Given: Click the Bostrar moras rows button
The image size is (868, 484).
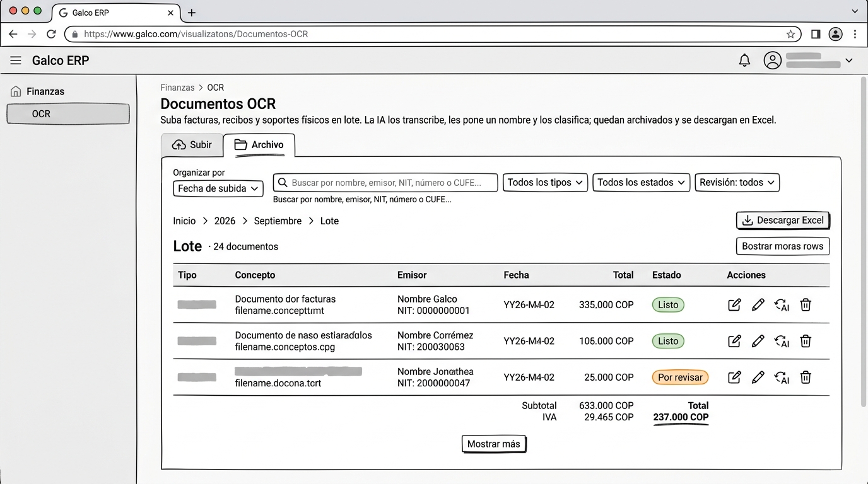Looking at the screenshot, I should click(x=783, y=246).
